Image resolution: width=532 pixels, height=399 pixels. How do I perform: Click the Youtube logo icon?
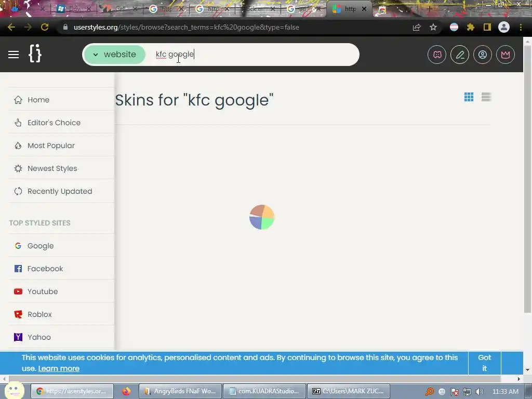coord(18,291)
